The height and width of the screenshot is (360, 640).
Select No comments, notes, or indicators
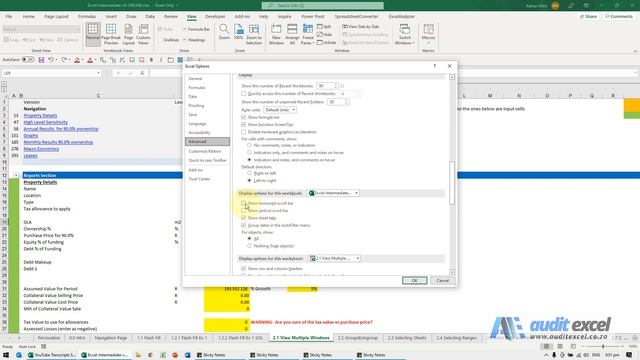(249, 145)
